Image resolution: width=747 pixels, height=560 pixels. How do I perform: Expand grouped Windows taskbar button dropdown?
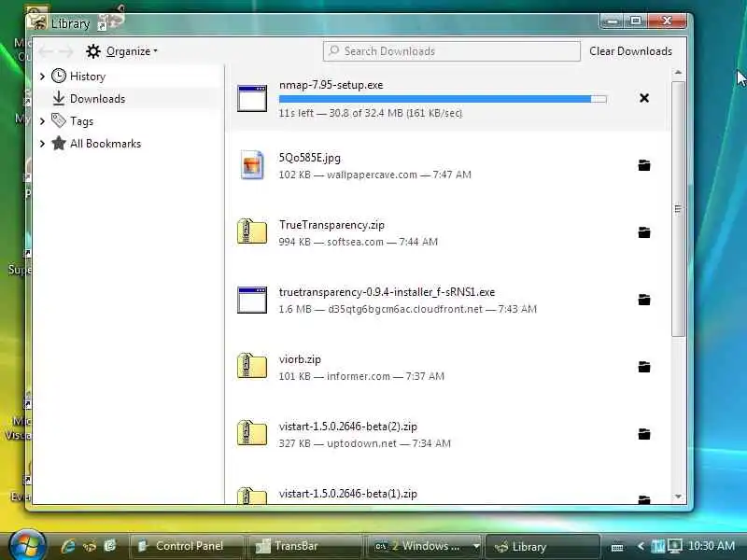476,546
